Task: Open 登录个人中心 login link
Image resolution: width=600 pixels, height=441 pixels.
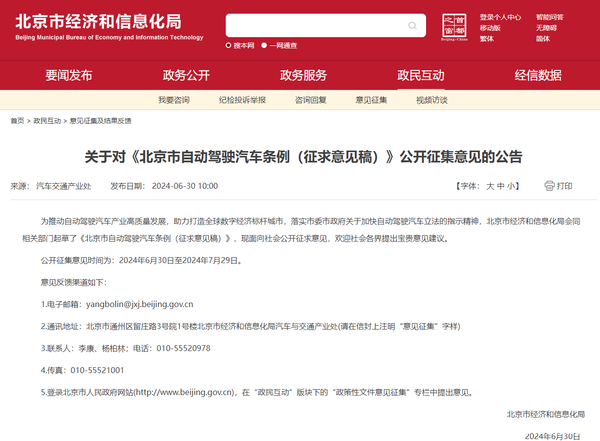Action: tap(500, 17)
